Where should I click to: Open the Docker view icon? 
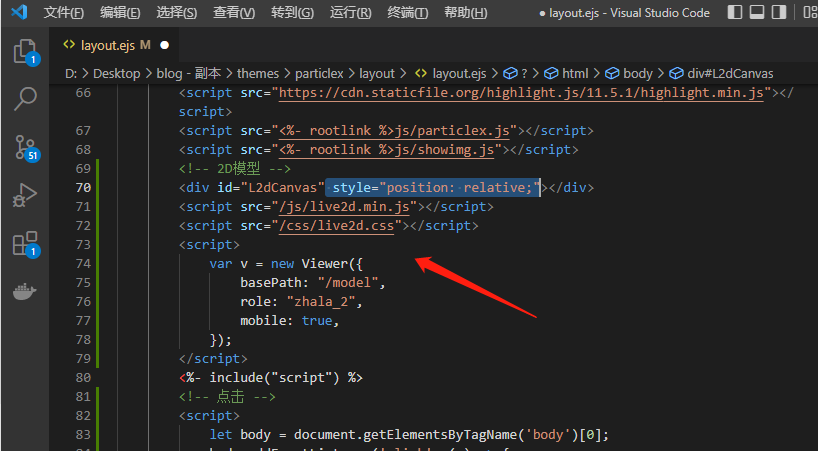(25, 292)
